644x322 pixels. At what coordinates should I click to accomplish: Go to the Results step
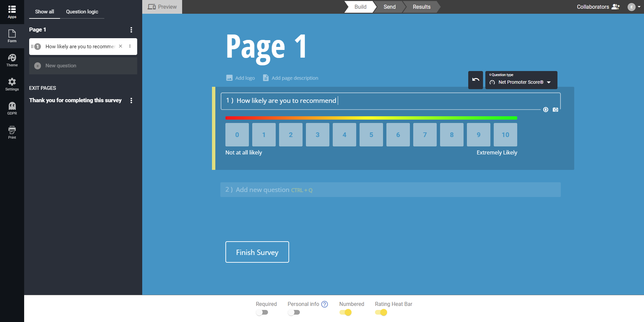[421, 7]
